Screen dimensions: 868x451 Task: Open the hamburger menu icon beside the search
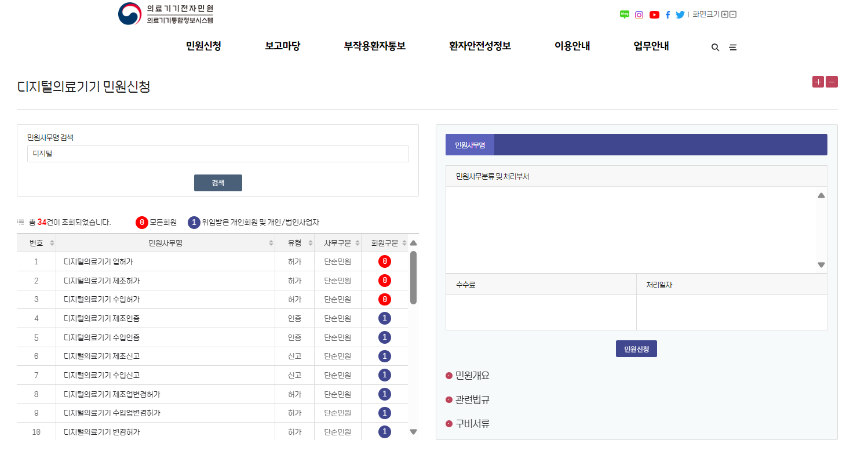[x=732, y=47]
